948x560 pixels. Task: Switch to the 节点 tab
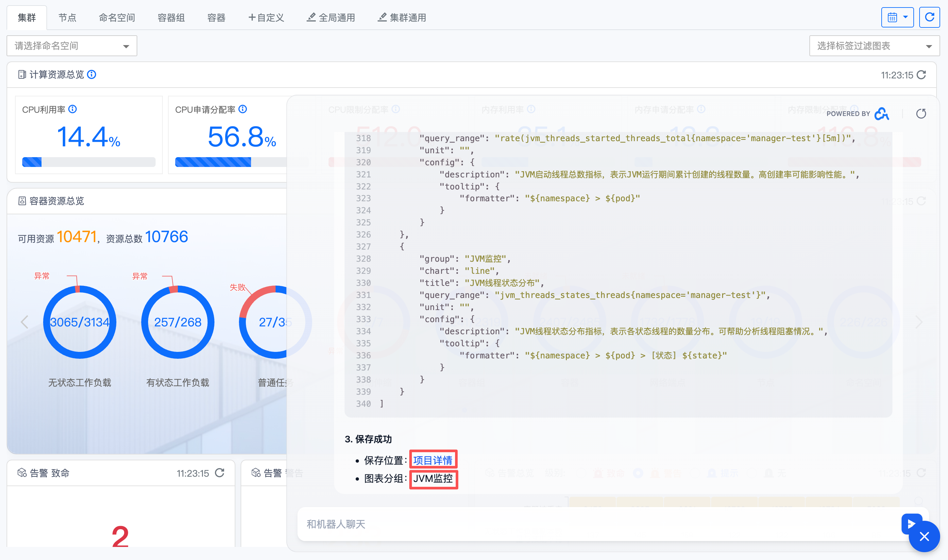(67, 18)
